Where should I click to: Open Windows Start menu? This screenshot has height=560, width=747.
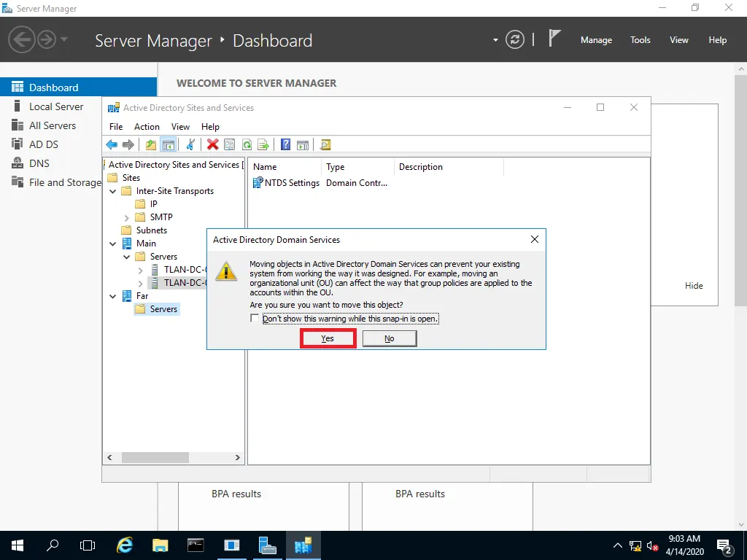[x=18, y=545]
